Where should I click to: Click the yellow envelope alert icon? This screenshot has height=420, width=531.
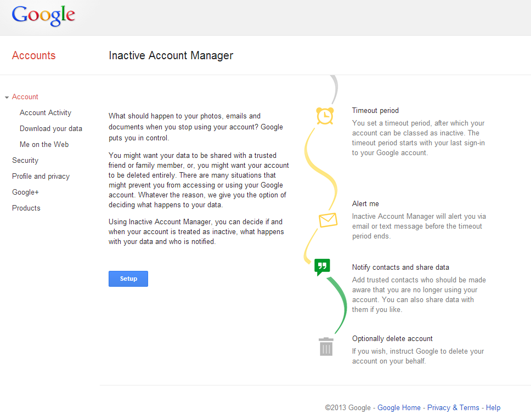pyautogui.click(x=328, y=220)
